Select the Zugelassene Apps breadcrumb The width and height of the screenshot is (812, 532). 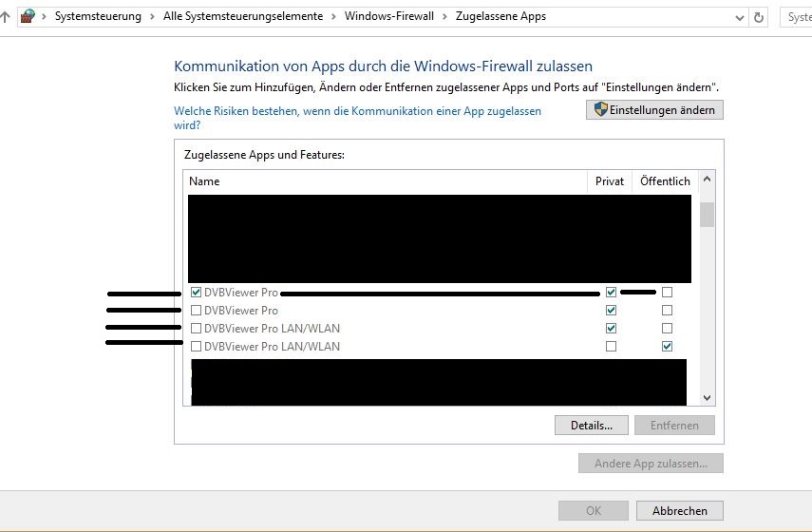500,16
